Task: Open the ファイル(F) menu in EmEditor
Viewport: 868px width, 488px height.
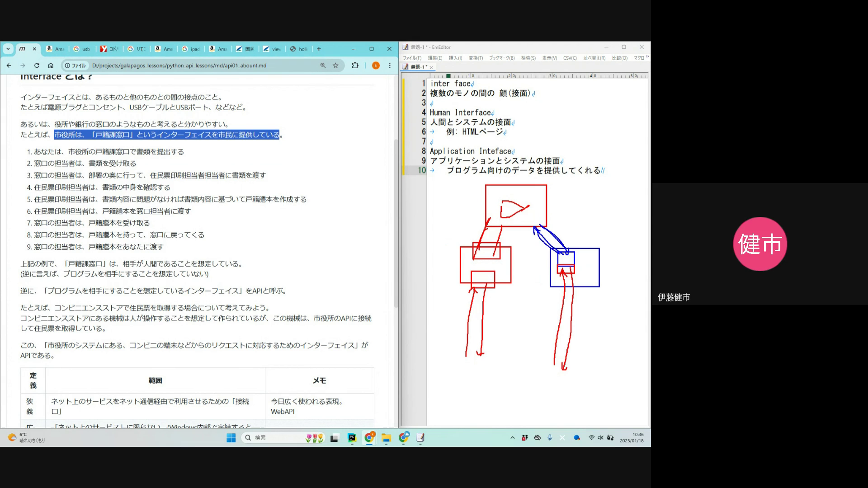Action: (x=412, y=58)
